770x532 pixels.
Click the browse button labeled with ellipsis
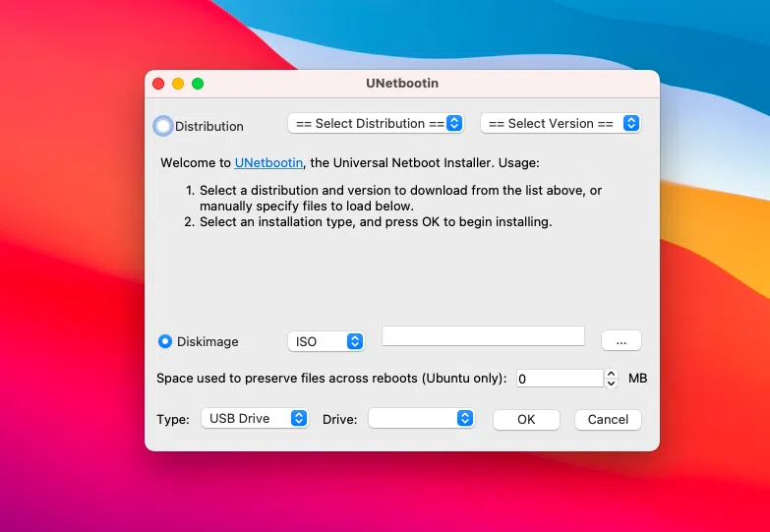[x=621, y=340]
